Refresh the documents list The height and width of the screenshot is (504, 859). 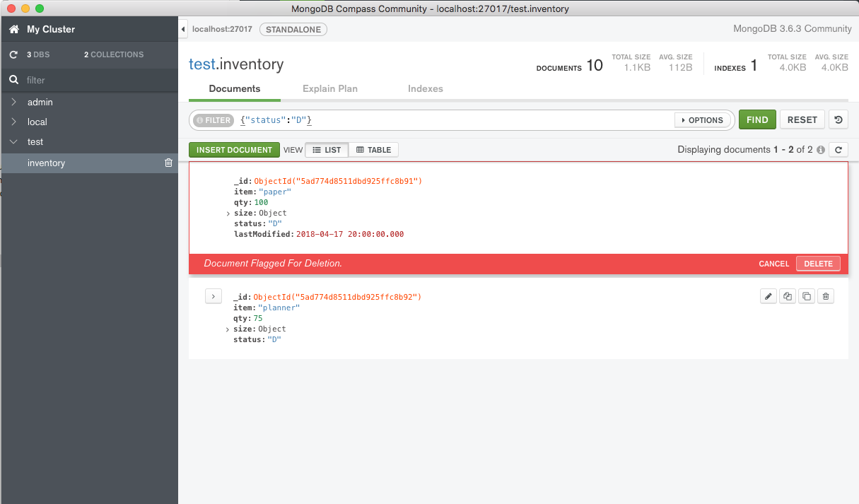click(x=838, y=149)
